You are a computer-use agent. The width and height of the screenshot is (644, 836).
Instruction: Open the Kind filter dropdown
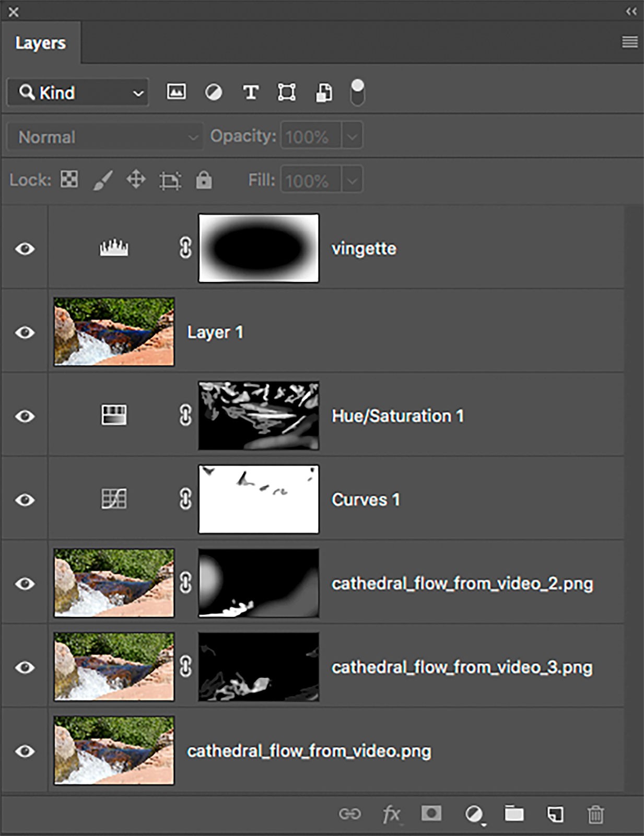[78, 93]
